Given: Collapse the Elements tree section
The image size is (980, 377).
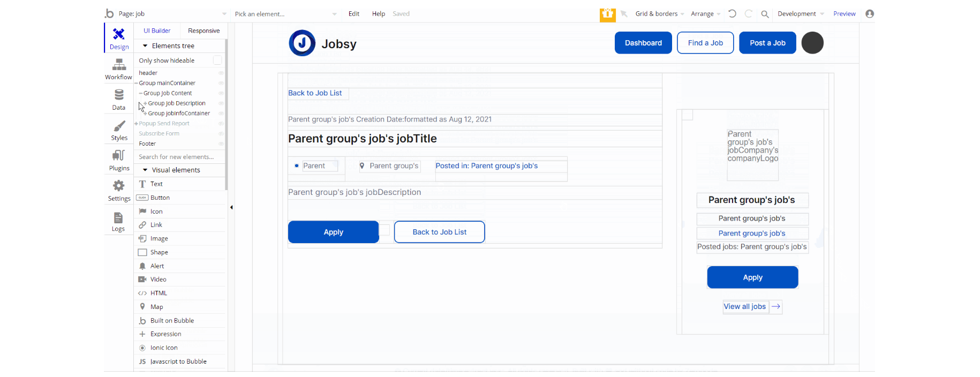Looking at the screenshot, I should point(145,46).
